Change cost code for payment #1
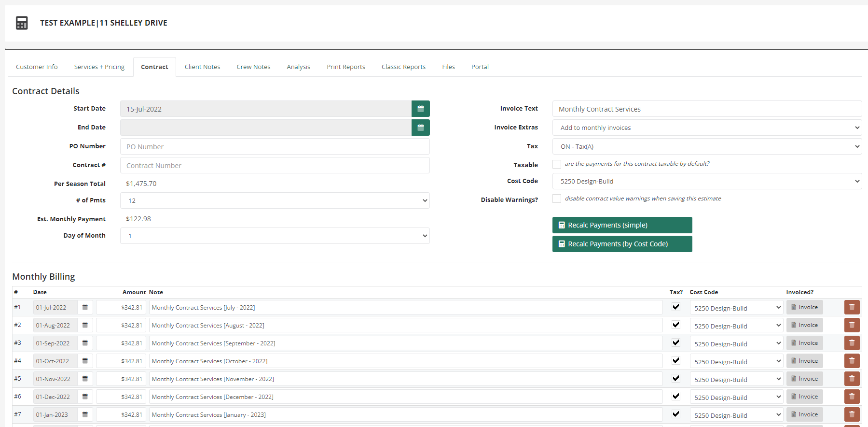 tap(736, 308)
